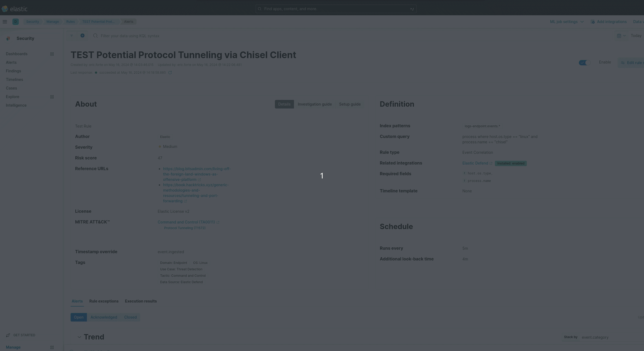Image resolution: width=644 pixels, height=351 pixels.
Task: Expand the ML job settings dropdown
Action: coord(567,22)
